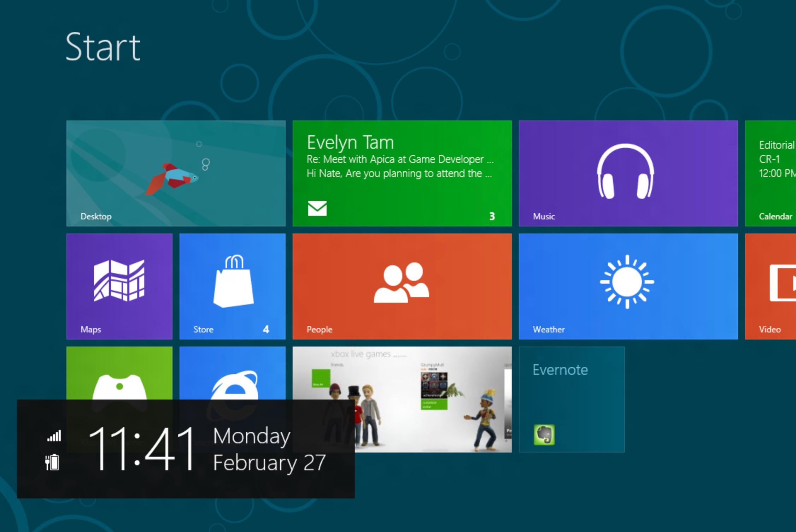Launch the Music app

click(627, 173)
